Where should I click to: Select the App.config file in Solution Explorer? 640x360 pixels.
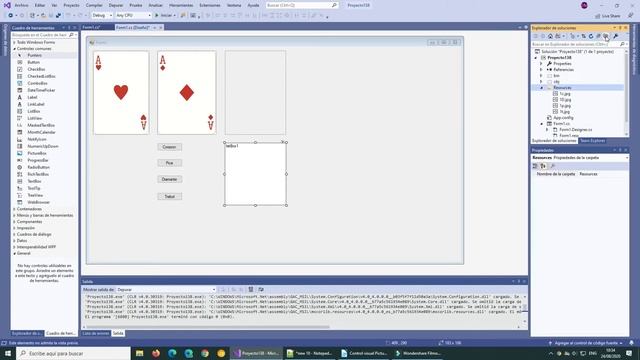(563, 118)
